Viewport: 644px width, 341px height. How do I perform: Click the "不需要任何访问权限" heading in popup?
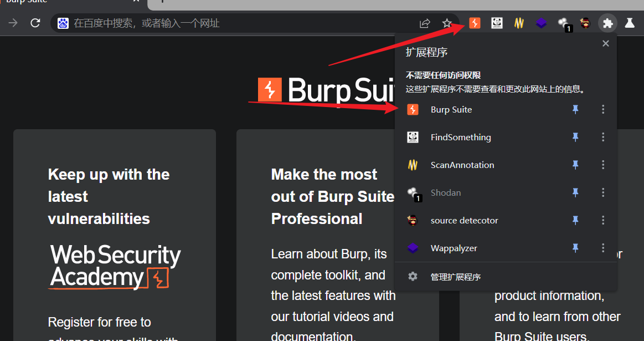click(443, 75)
